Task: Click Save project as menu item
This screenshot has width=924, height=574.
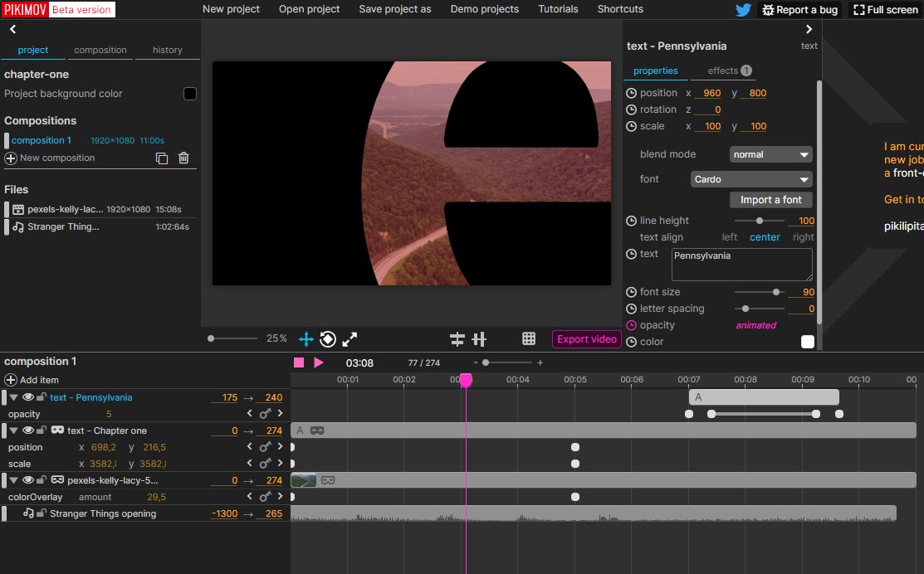Action: [x=395, y=9]
